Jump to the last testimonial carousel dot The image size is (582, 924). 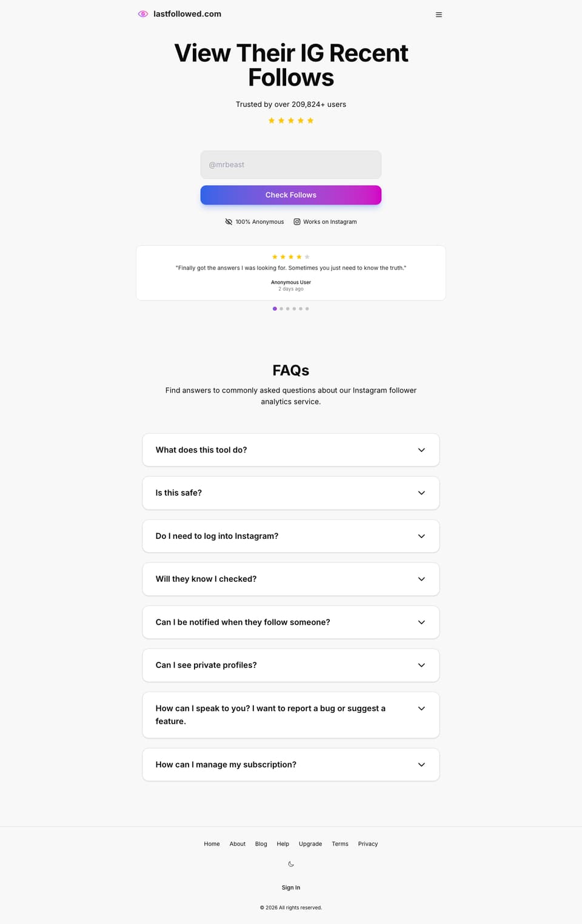pyautogui.click(x=307, y=309)
